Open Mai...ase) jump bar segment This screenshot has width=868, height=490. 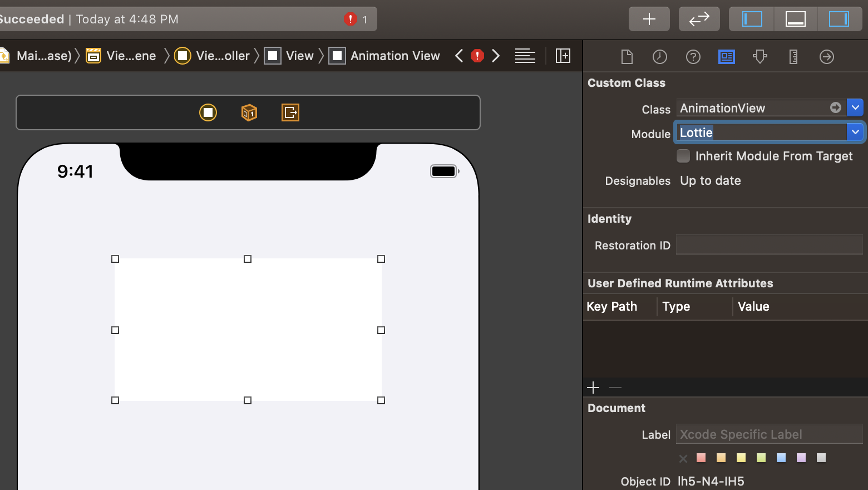point(37,56)
